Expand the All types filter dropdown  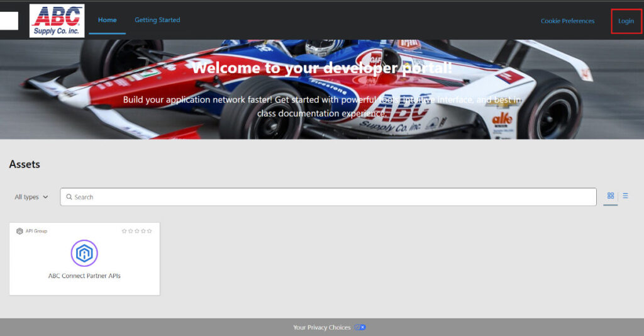31,197
